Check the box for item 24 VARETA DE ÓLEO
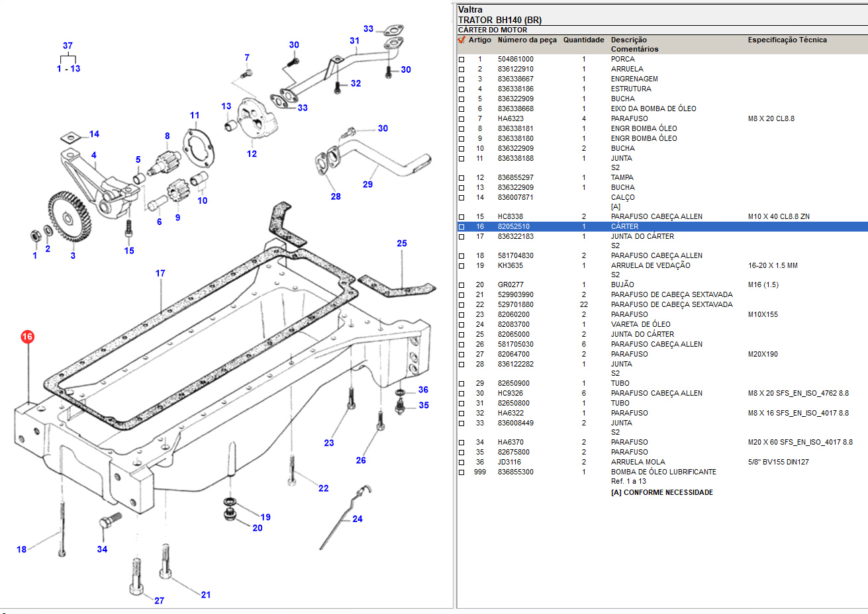 pyautogui.click(x=461, y=325)
